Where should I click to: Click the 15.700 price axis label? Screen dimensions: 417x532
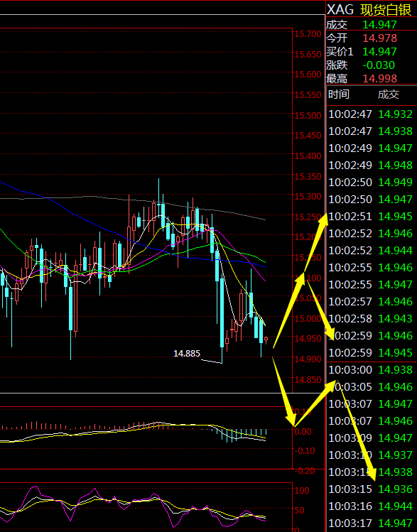click(x=308, y=34)
